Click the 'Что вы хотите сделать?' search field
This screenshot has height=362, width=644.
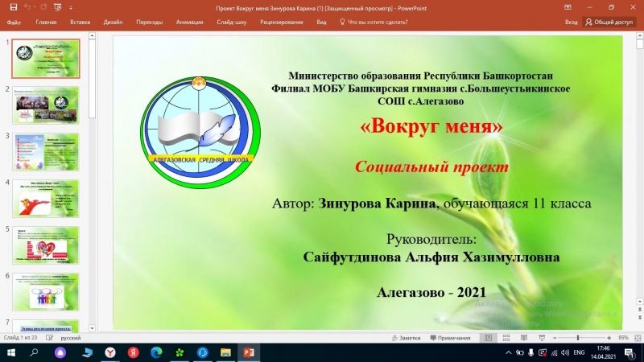pos(374,23)
